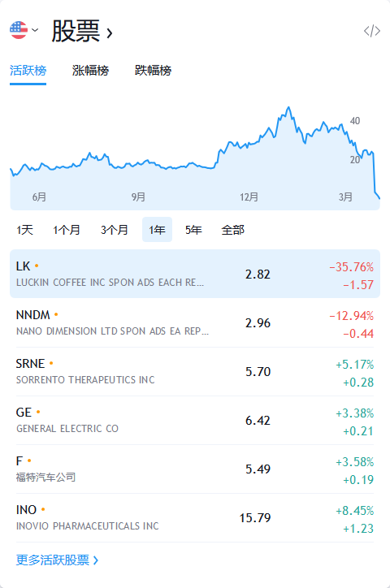
Task: Select the 活跃榜 tab
Action: click(x=28, y=71)
